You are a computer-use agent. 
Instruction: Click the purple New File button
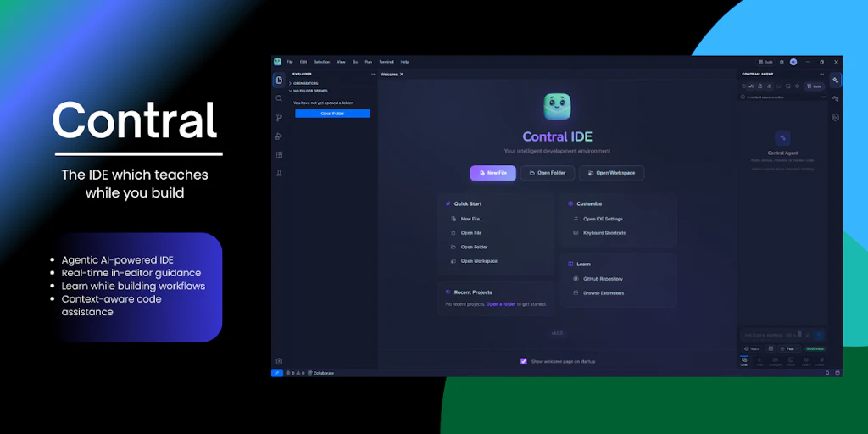tap(492, 173)
